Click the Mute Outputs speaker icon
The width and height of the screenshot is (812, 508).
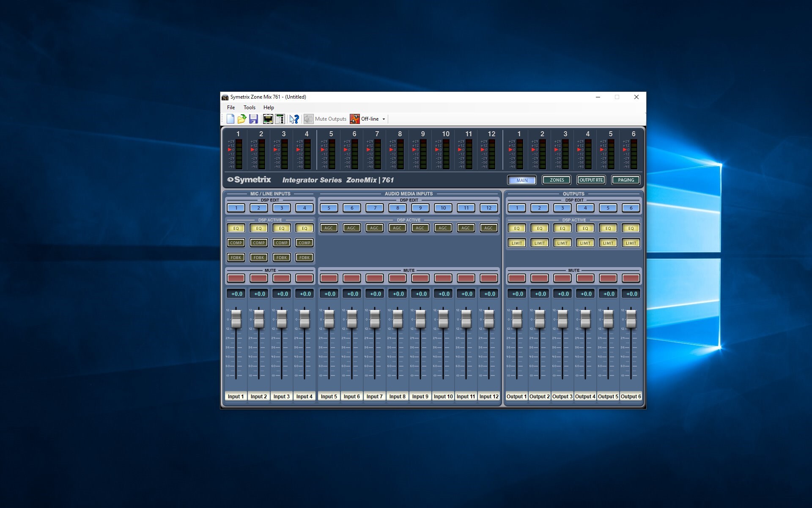[309, 119]
